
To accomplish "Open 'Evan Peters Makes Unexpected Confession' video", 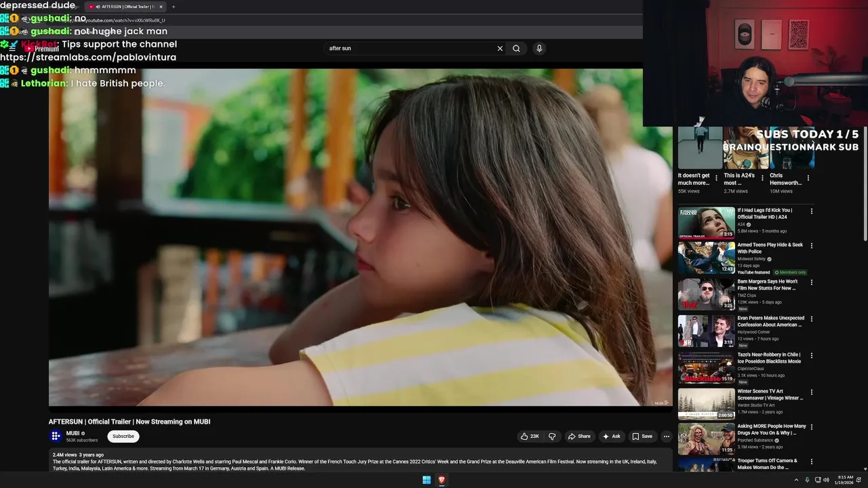I will point(770,321).
